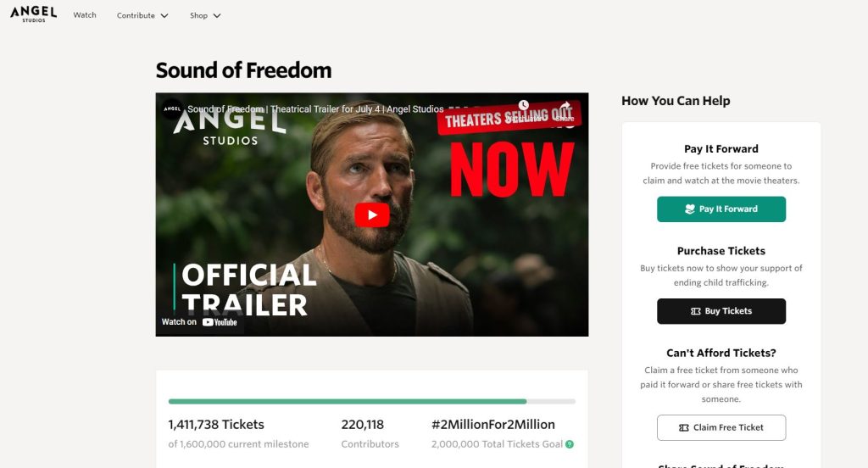Click the How You Can Help heading
The image size is (868, 468).
(x=676, y=101)
